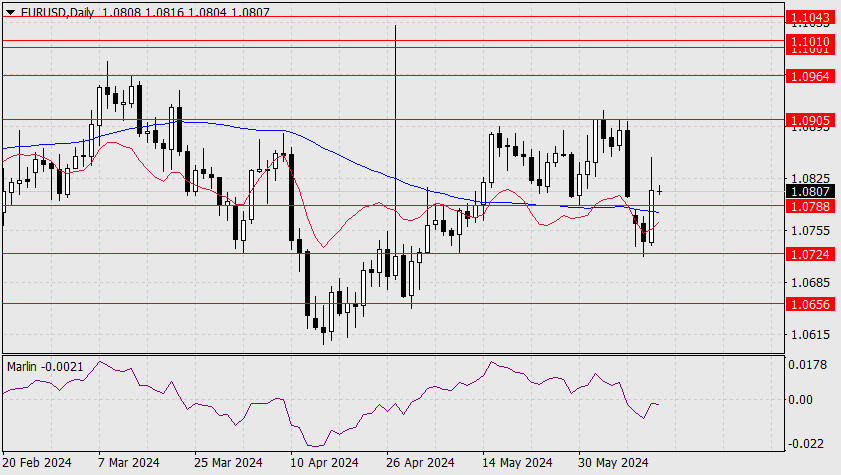This screenshot has width=841, height=475.
Task: Click the 1.0964 red price level label
Action: pyautogui.click(x=810, y=76)
